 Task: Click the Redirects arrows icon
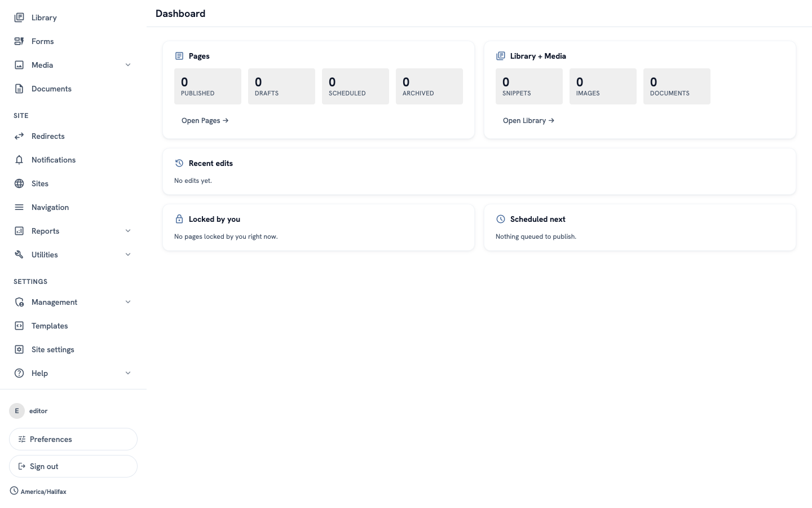point(19,136)
